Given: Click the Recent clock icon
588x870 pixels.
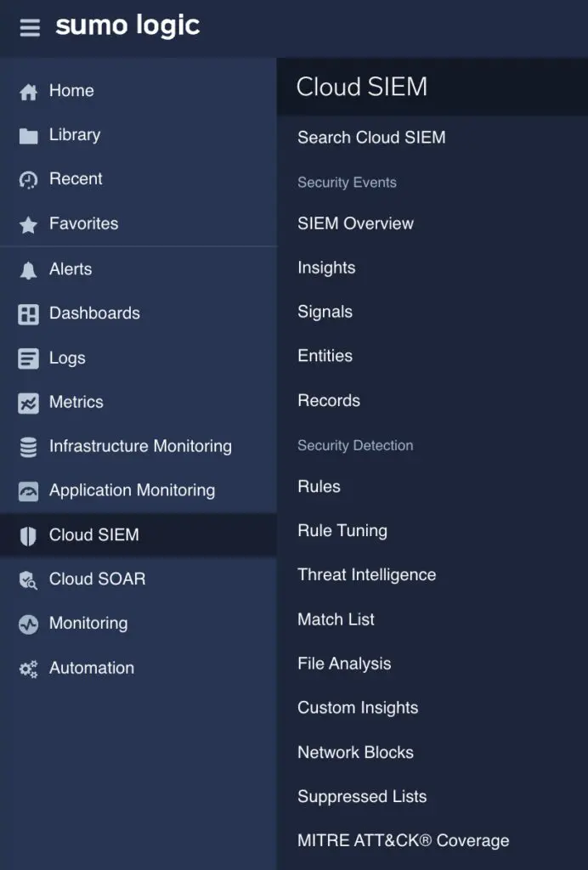Looking at the screenshot, I should tap(29, 180).
